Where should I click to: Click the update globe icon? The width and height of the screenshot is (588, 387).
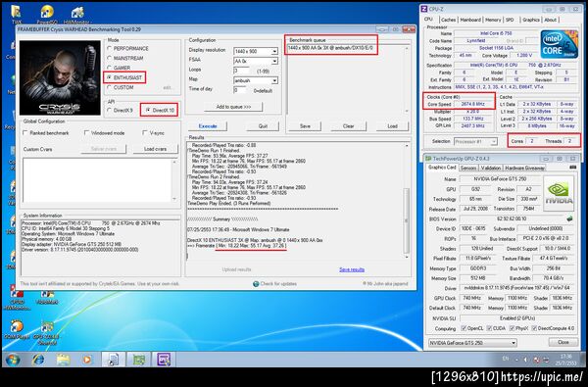tap(256, 284)
